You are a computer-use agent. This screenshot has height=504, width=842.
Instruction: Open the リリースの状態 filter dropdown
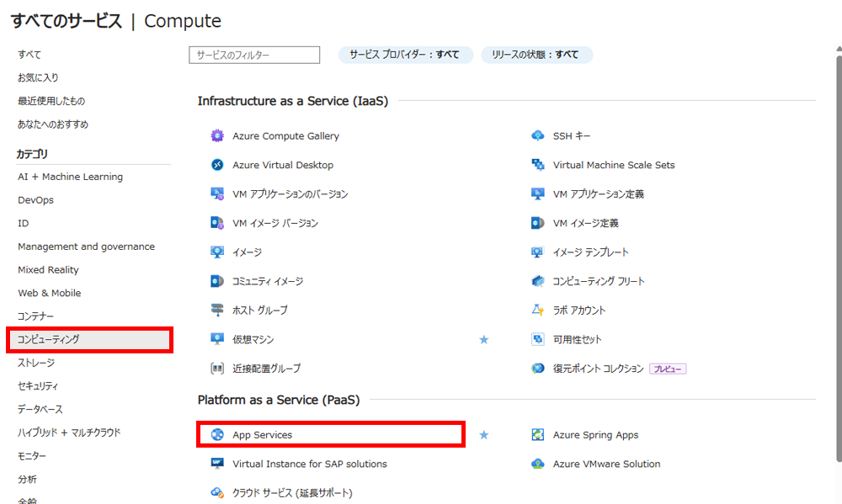coord(536,55)
